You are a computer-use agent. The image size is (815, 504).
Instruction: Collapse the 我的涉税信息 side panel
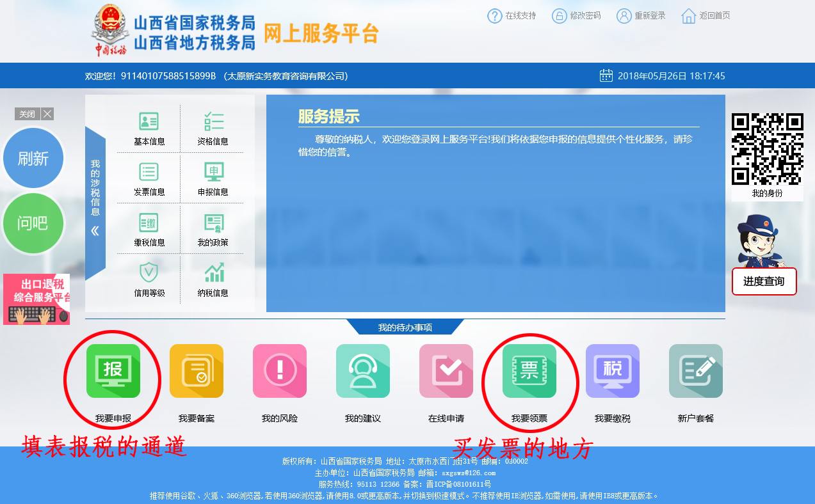click(95, 231)
